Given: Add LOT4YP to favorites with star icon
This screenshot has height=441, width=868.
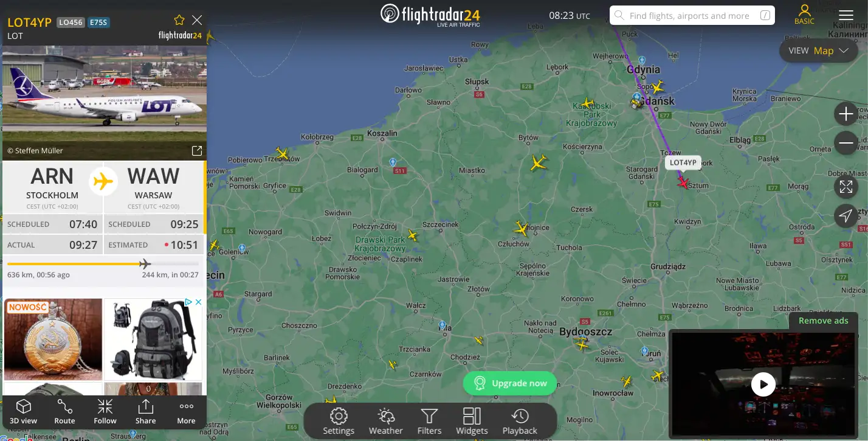Looking at the screenshot, I should click(x=179, y=20).
